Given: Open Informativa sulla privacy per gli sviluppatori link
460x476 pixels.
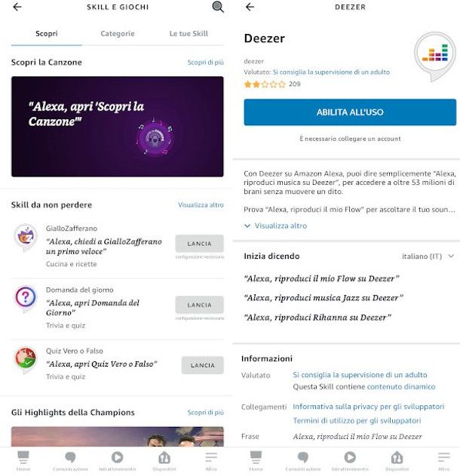Looking at the screenshot, I should [x=368, y=407].
